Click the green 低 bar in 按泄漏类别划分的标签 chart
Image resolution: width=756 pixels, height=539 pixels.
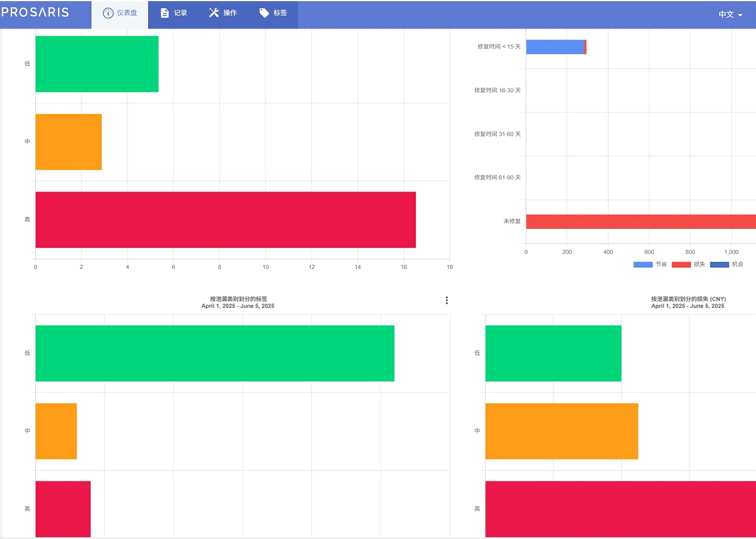click(x=215, y=353)
